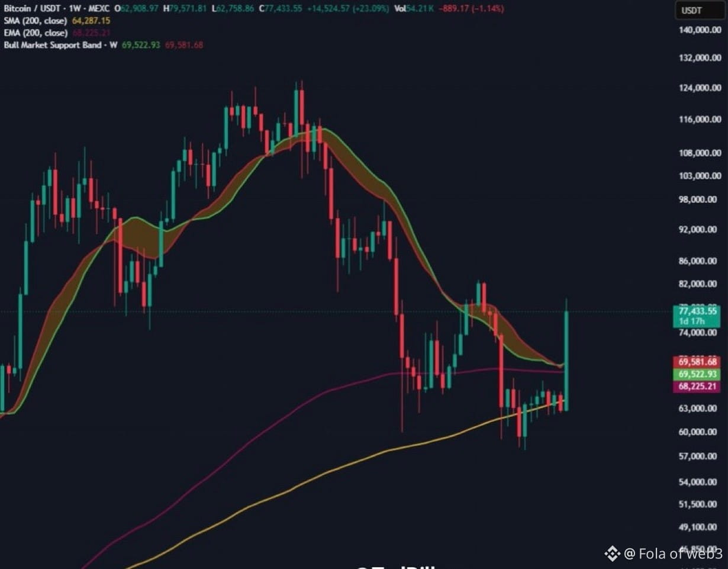Click the green 69,522.93 price label

(x=697, y=374)
